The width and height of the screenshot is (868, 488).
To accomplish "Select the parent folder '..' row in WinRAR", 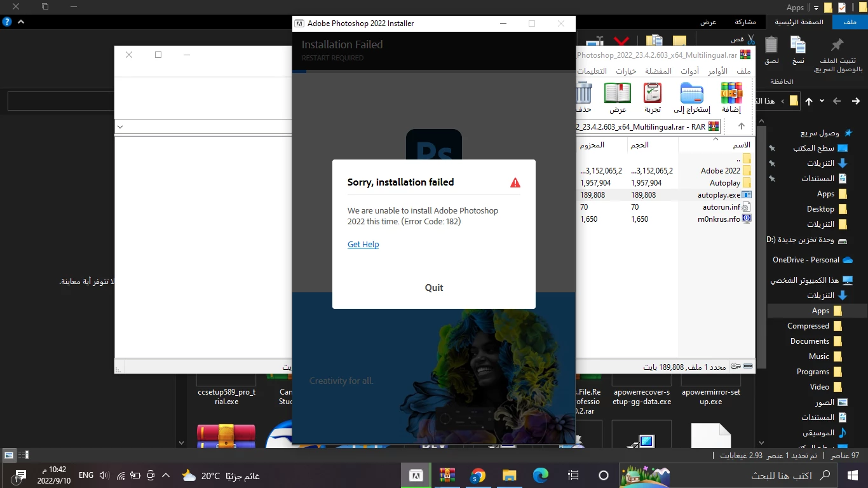I will (743, 159).
